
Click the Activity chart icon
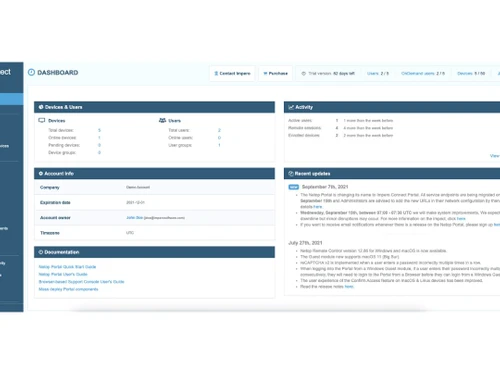click(291, 107)
